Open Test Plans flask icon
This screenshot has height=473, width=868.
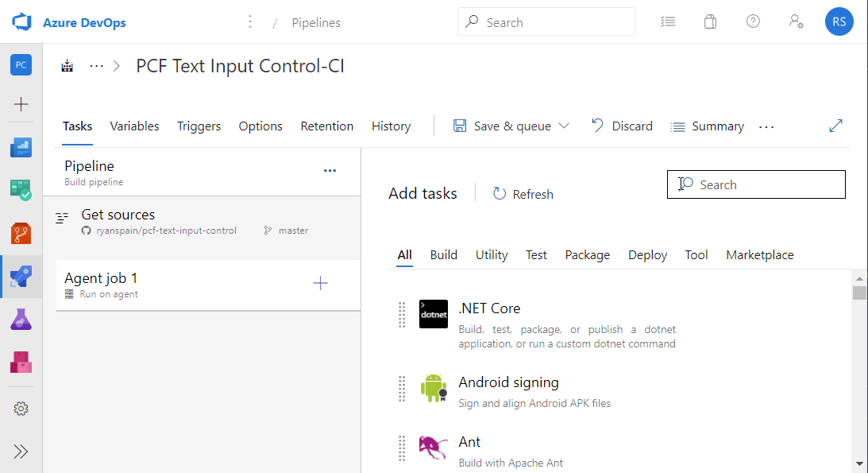[21, 320]
